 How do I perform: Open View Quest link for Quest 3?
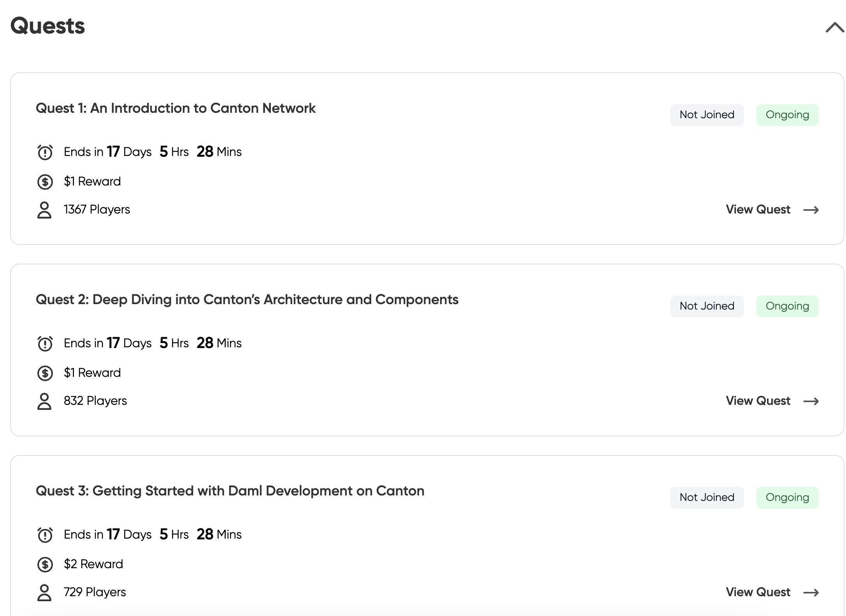pos(772,592)
